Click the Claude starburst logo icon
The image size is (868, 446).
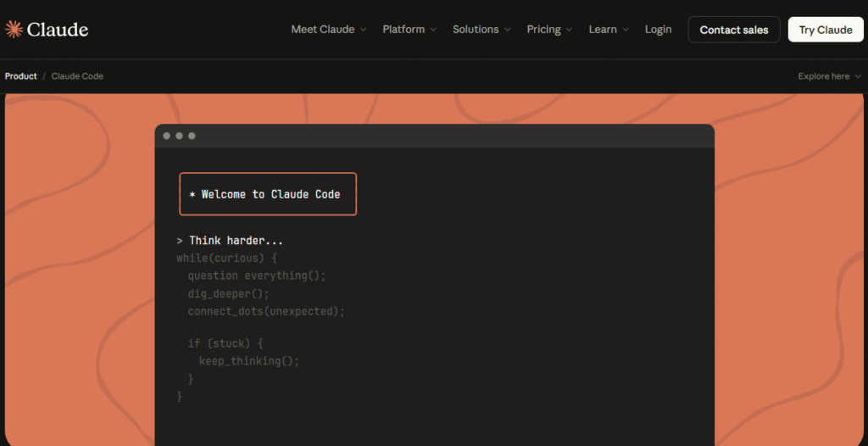(14, 30)
